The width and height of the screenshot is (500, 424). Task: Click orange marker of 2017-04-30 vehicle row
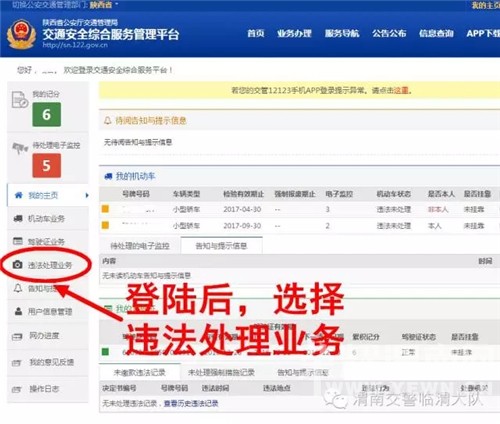(x=105, y=209)
